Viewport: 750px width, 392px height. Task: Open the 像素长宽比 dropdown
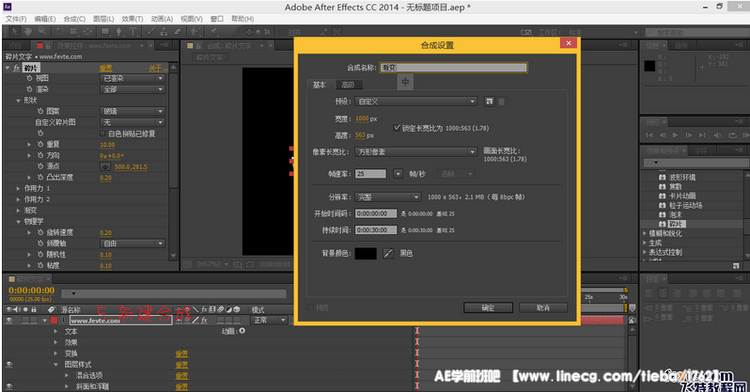[416, 152]
